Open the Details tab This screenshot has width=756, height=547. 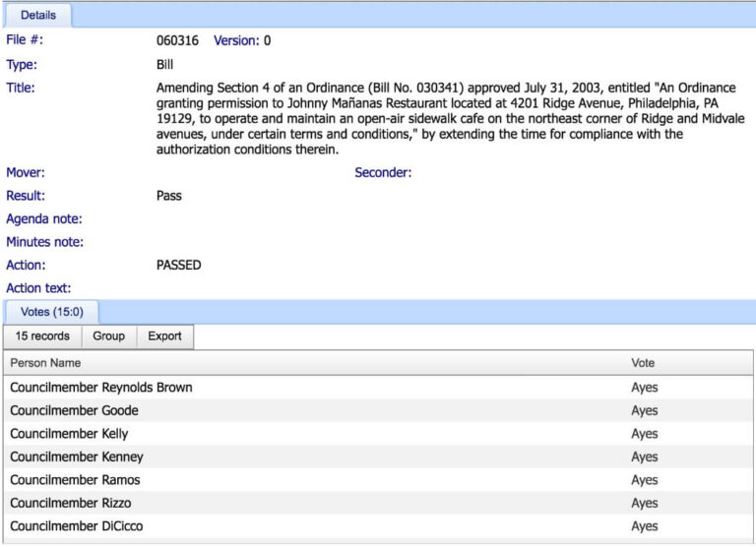click(x=38, y=15)
